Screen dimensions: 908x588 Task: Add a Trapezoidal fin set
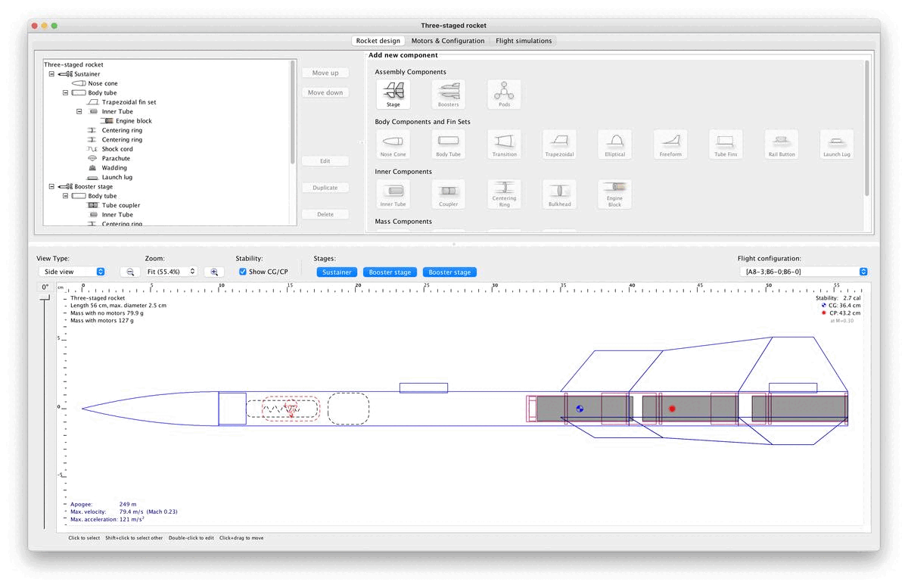559,144
